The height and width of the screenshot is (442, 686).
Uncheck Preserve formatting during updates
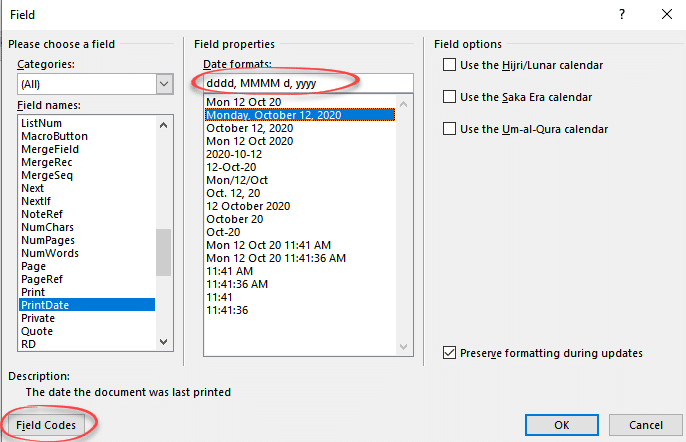pos(450,353)
